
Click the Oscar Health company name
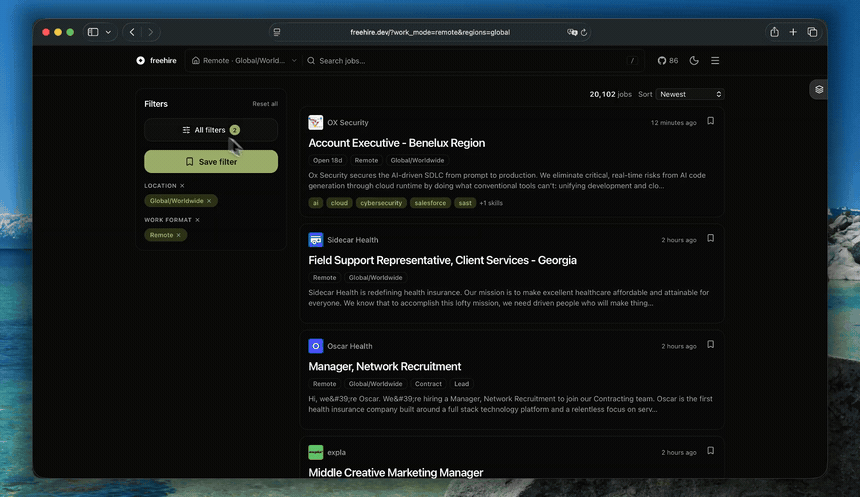point(350,346)
